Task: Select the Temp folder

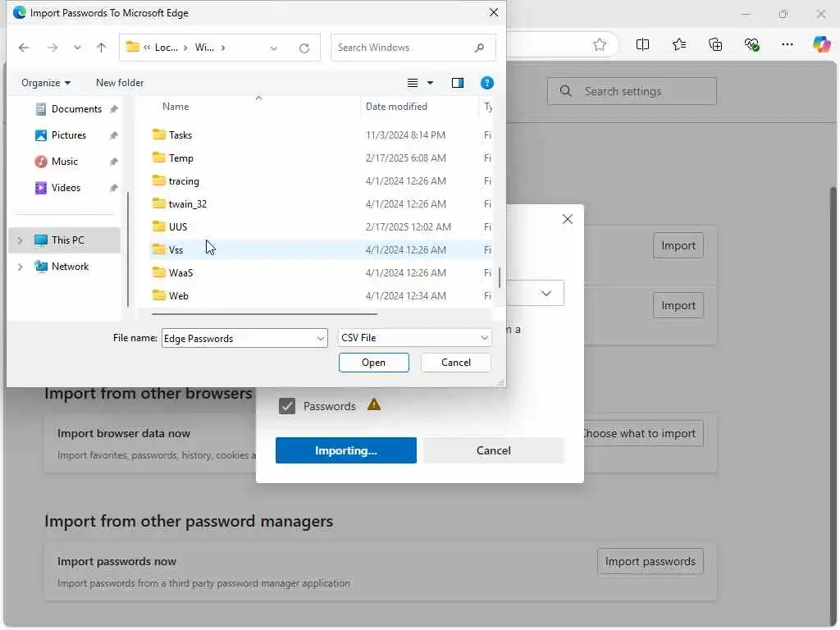Action: (180, 158)
